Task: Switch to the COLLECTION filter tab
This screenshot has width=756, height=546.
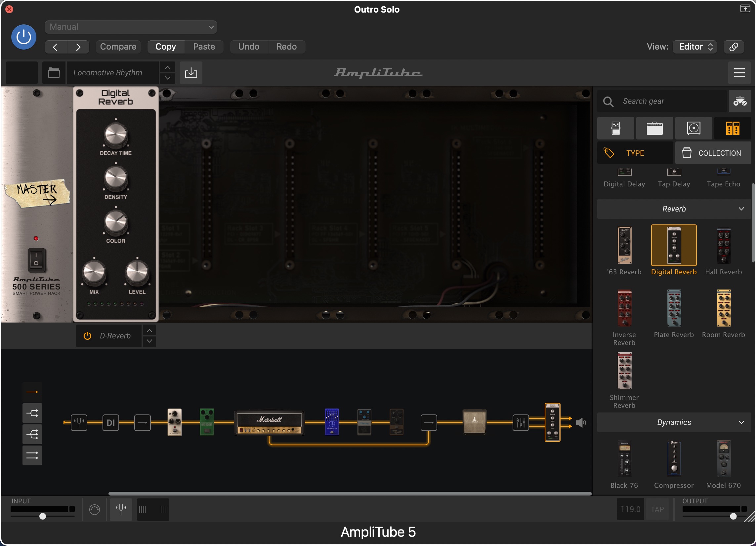Action: point(713,153)
